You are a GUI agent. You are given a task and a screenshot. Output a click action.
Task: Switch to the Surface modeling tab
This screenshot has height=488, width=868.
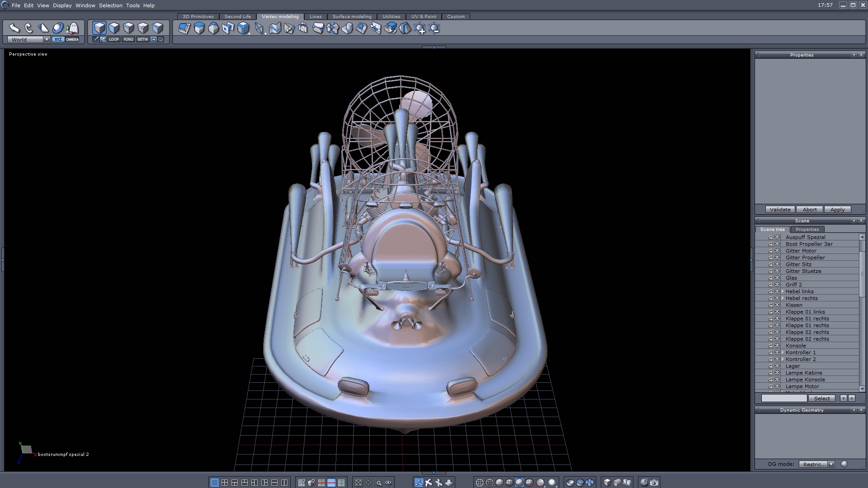coord(352,16)
